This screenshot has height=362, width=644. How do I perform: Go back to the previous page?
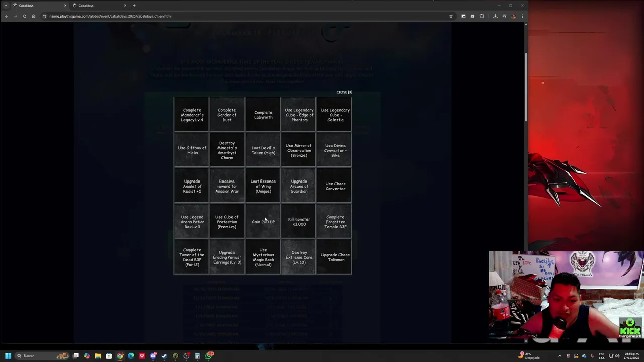click(6, 16)
